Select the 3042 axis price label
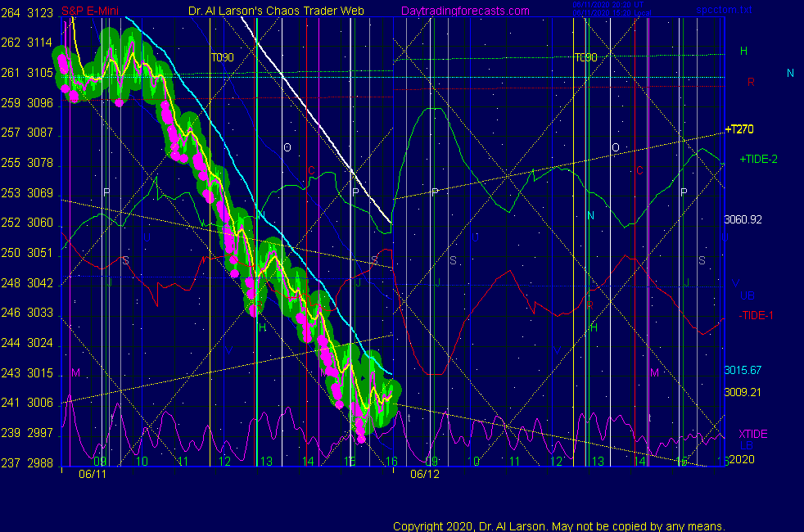Image resolution: width=804 pixels, height=532 pixels. (40, 283)
